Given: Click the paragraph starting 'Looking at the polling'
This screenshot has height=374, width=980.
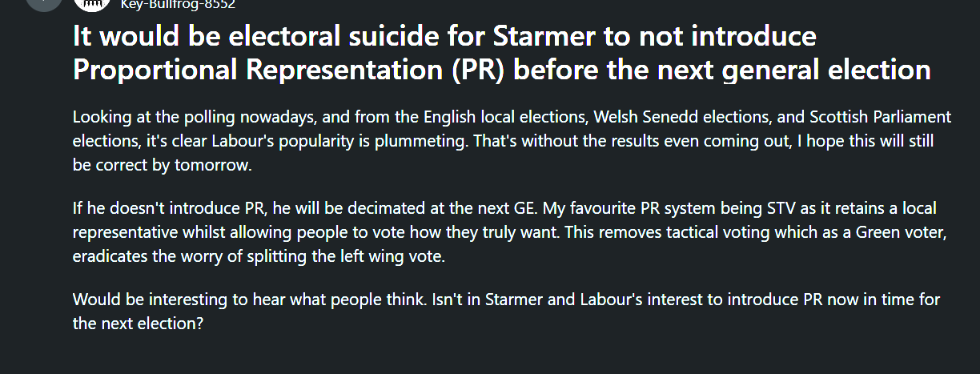Looking at the screenshot, I should 512,140.
